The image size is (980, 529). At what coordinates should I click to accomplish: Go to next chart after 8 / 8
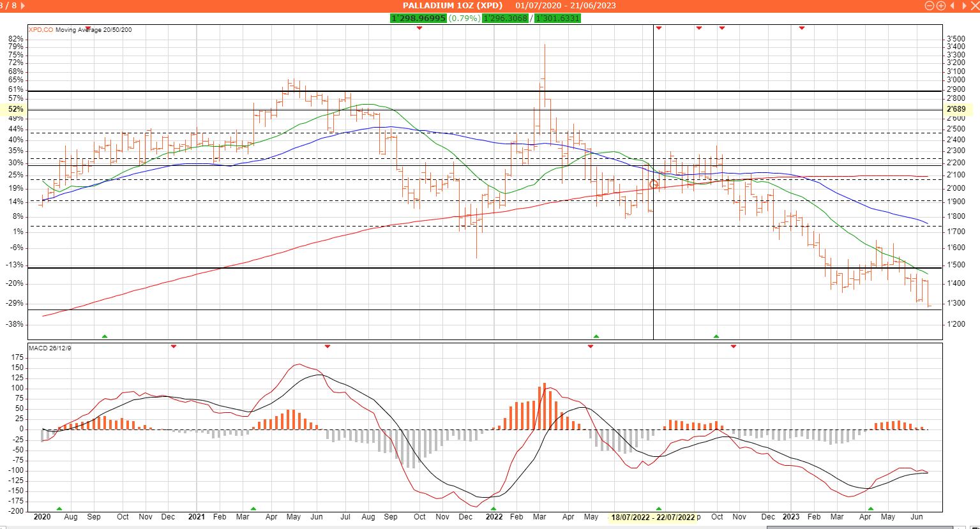[24, 6]
